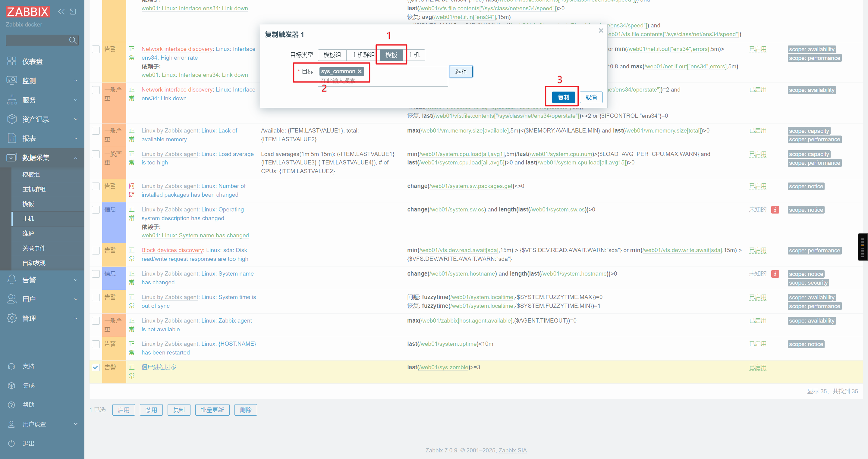Select 主机 target type tab
The height and width of the screenshot is (459, 868).
[x=414, y=55]
